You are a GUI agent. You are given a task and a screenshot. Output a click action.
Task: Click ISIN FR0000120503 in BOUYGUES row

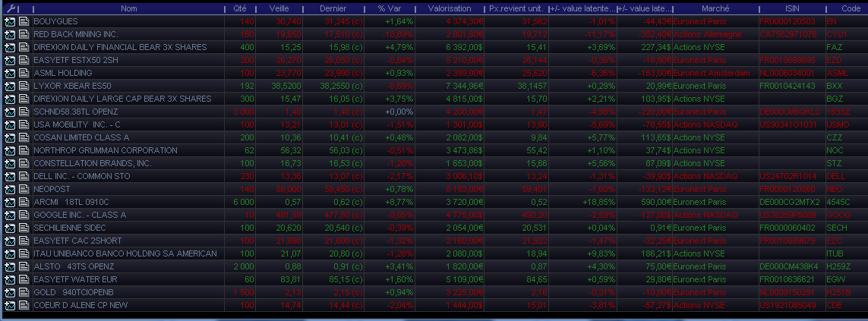[x=788, y=21]
